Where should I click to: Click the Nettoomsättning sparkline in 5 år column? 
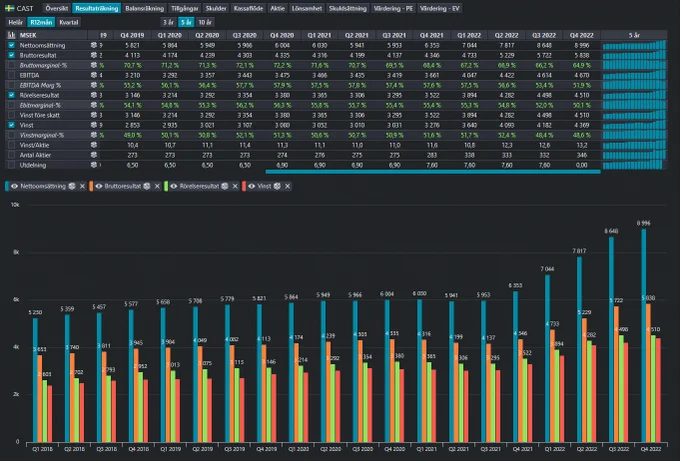coord(634,45)
